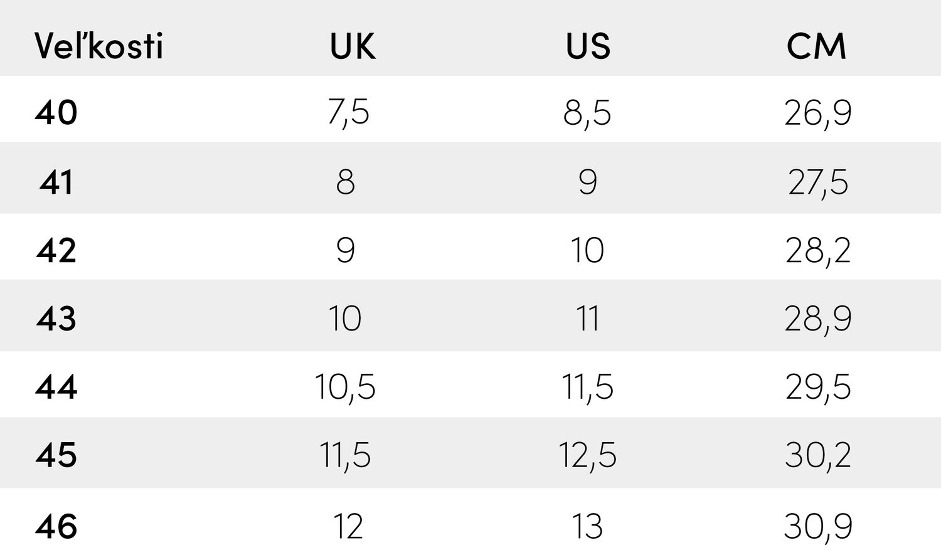Click size 40 in Veľkosti column
Screen dimensions: 941x560
point(56,113)
